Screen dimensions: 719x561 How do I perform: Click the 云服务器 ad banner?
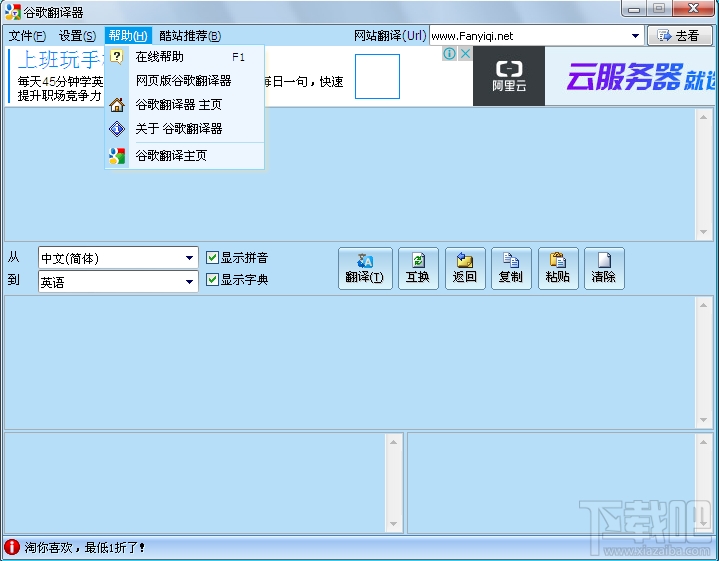(631, 76)
